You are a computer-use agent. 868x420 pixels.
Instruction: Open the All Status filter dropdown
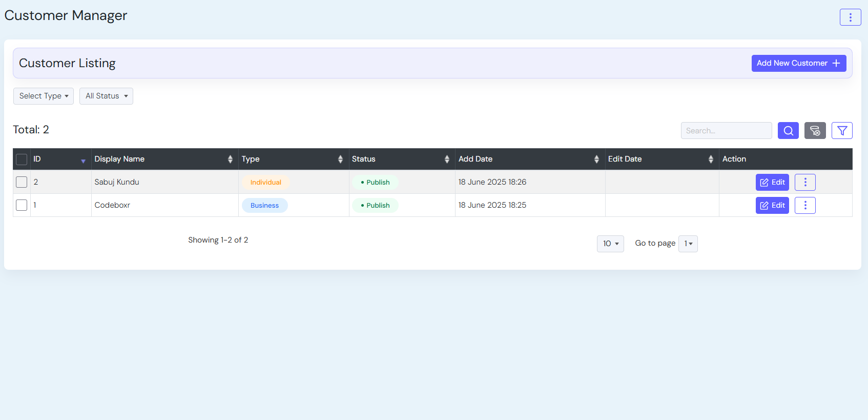pos(106,96)
